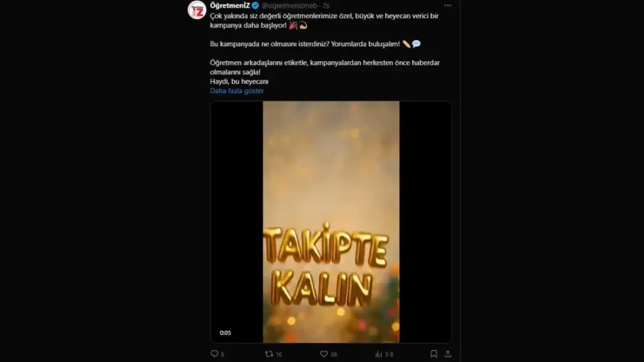Click the ÖğretmeniZ profile avatar

(x=197, y=10)
